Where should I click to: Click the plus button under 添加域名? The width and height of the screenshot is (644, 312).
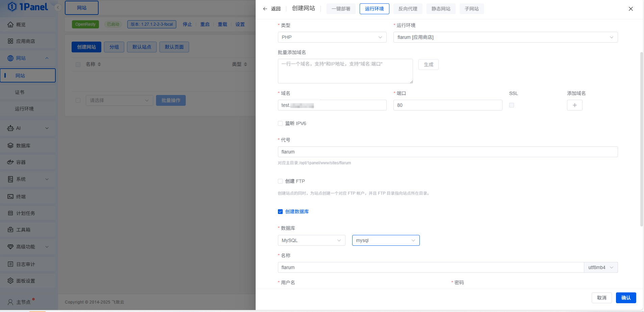[574, 105]
